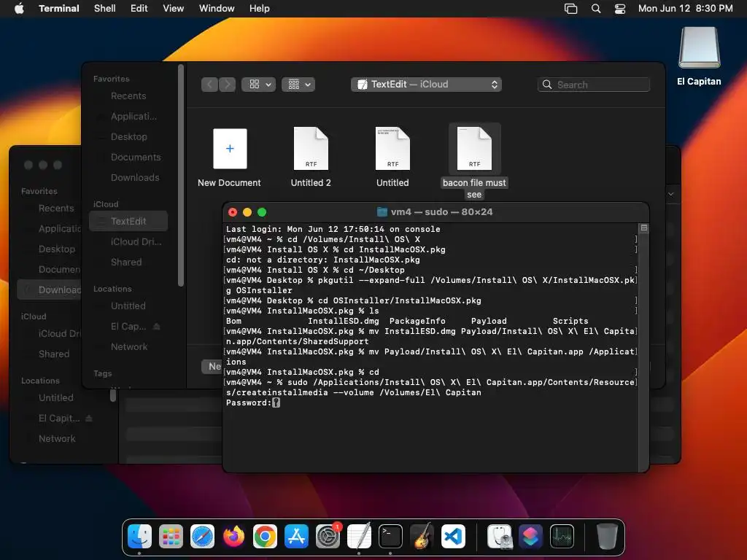Select the El Capitan drive on desktop

[699, 56]
